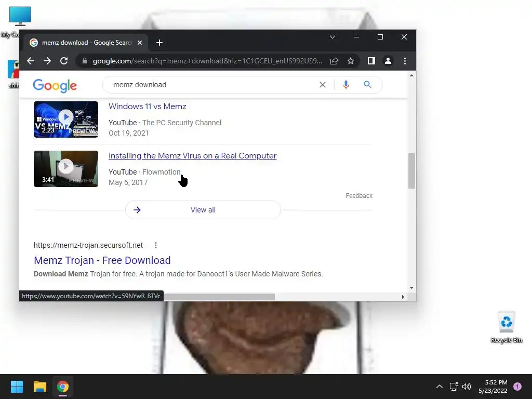532x399 pixels.
Task: Click the memz-trojan.securesoft.net URL text
Action: click(88, 245)
